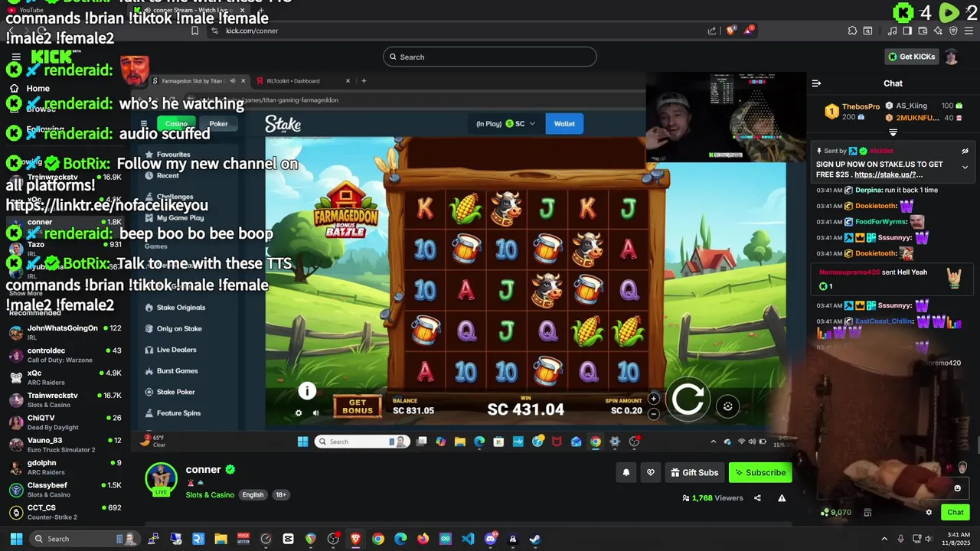Open Brave VPN shield icon

click(x=953, y=31)
